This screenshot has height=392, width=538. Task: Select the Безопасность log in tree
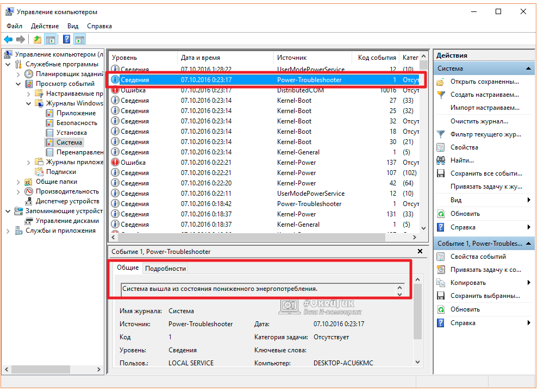point(77,123)
